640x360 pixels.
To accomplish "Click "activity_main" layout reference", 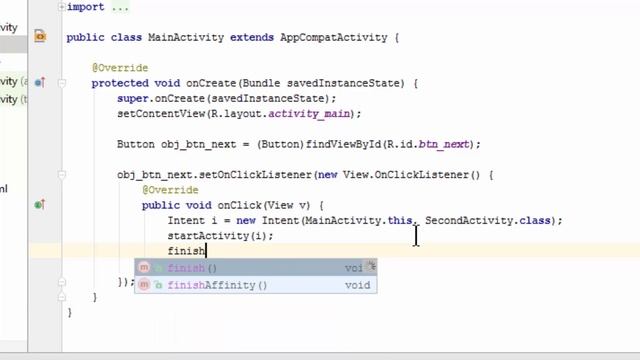I will point(309,114).
